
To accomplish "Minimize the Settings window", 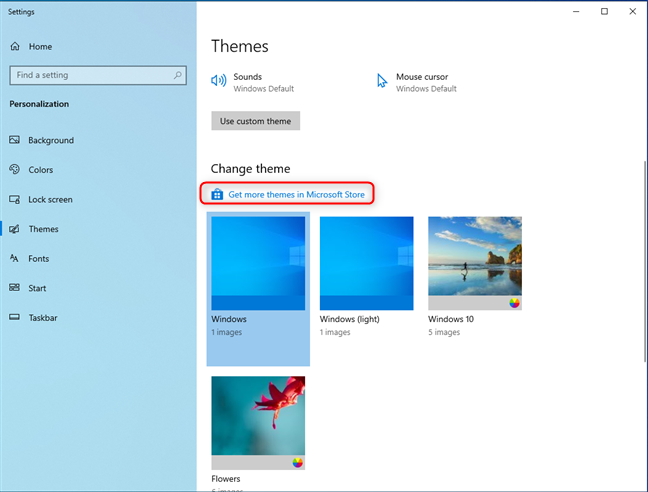I will pos(576,12).
